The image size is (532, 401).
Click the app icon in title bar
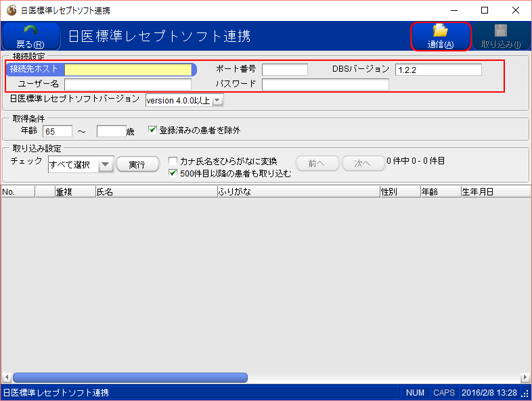coord(12,10)
